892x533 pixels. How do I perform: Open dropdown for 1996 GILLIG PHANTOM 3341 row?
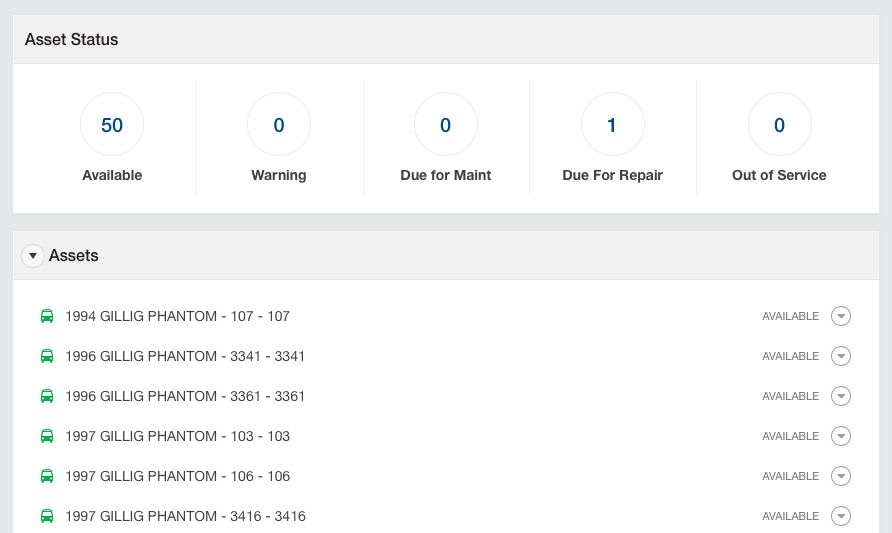tap(841, 356)
